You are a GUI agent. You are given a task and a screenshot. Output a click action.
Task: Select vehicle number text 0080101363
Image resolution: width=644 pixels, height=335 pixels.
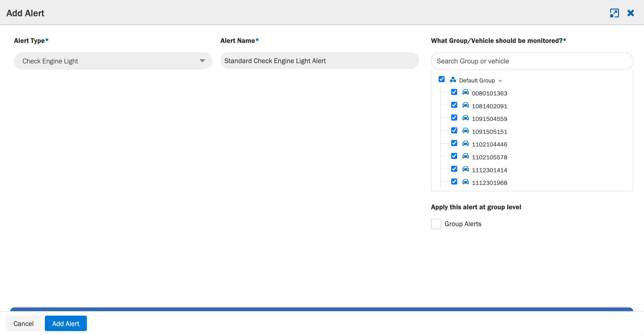490,93
